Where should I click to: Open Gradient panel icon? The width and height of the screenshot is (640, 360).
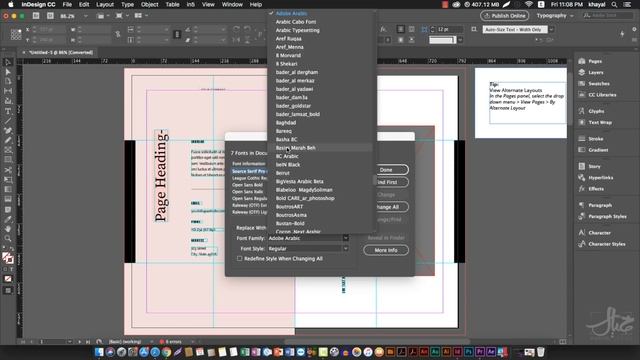click(x=582, y=150)
